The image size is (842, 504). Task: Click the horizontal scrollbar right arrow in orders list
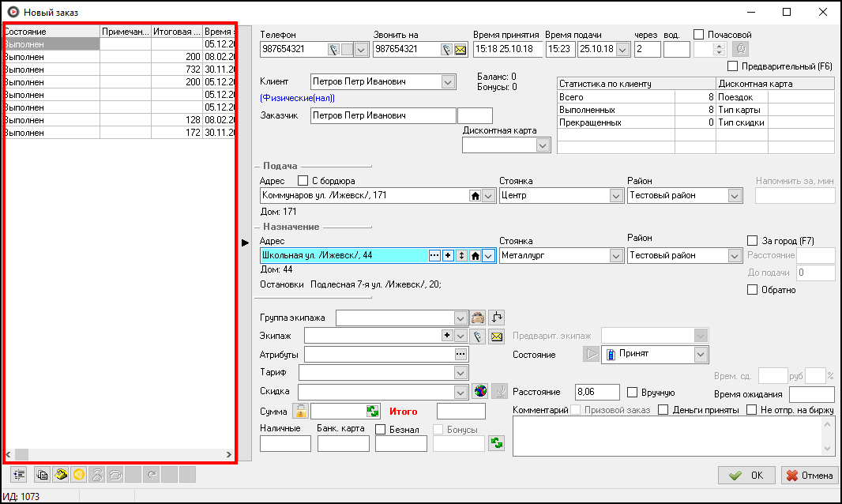[229, 455]
